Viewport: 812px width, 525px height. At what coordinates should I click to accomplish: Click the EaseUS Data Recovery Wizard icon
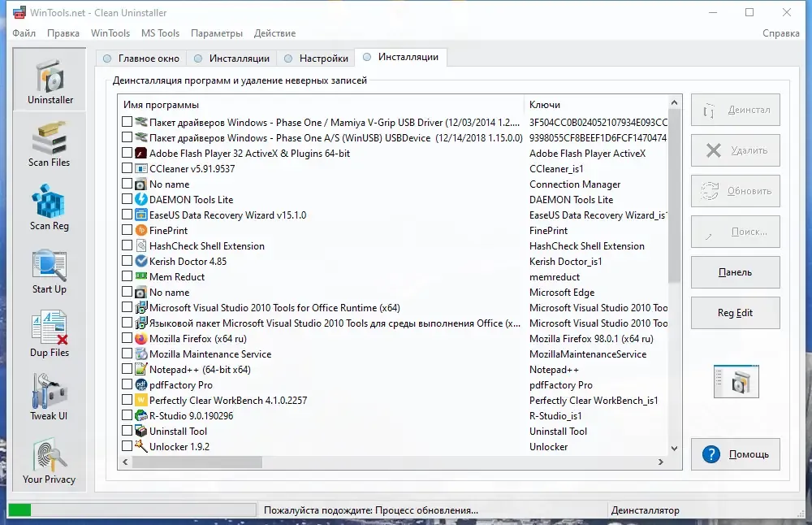[140, 215]
